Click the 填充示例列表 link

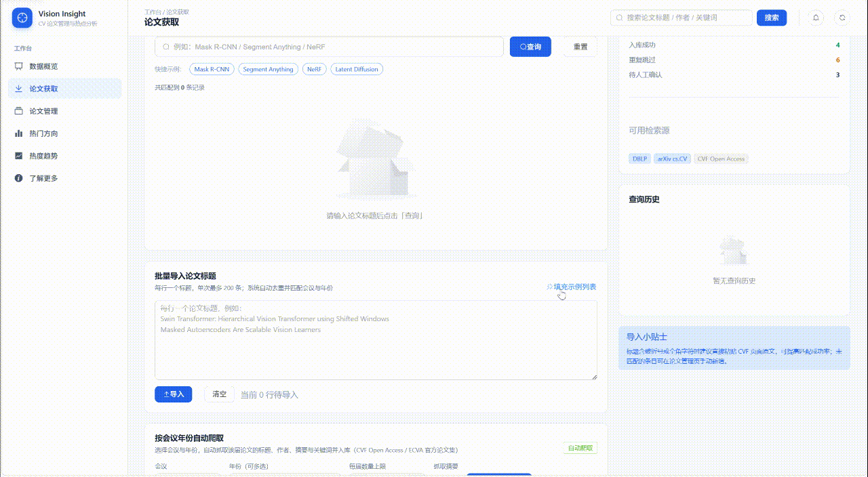pyautogui.click(x=572, y=287)
